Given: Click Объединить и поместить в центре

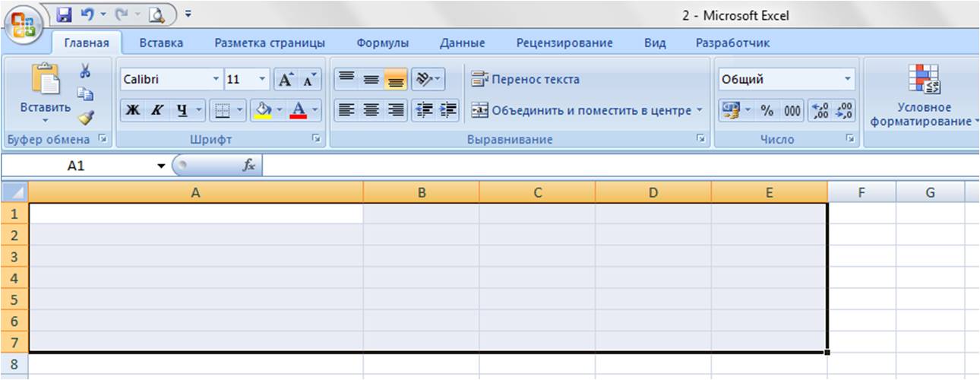Looking at the screenshot, I should tap(586, 110).
